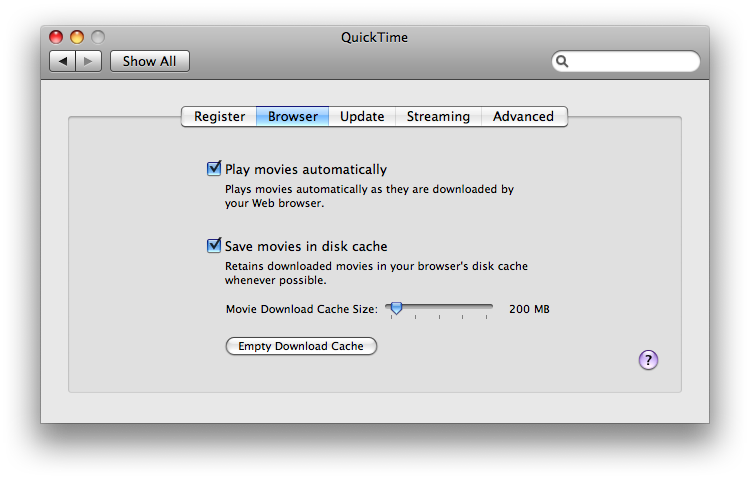The width and height of the screenshot is (750, 479).
Task: Click the Show All button
Action: 150,61
